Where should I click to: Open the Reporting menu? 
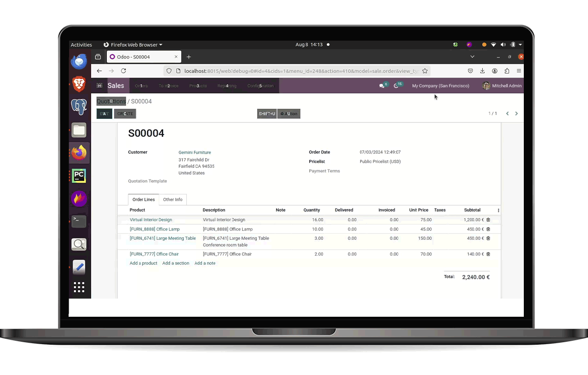227,86
